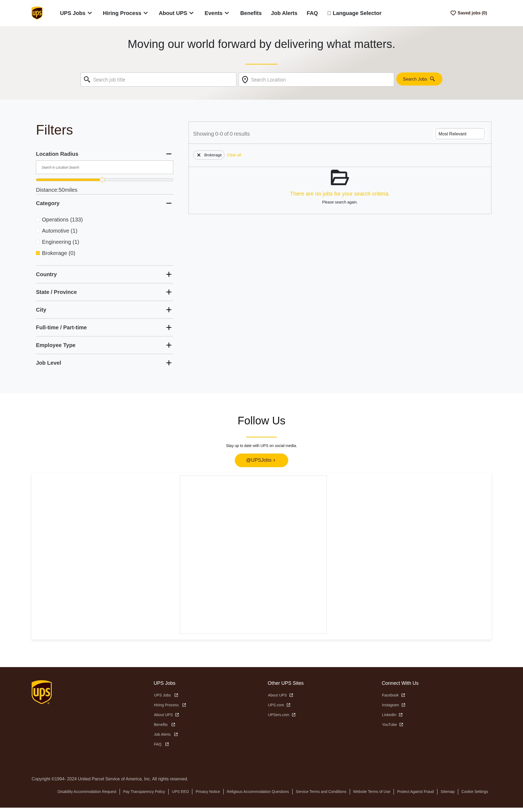Screen dimensions: 523x812
Task: Go to Benefits in the top navigation
Action: point(251,13)
